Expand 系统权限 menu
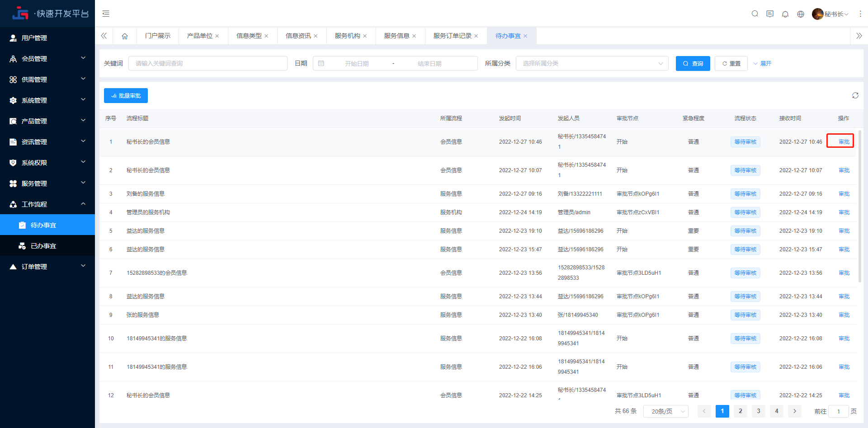Image resolution: width=868 pixels, height=428 pixels. (x=47, y=163)
